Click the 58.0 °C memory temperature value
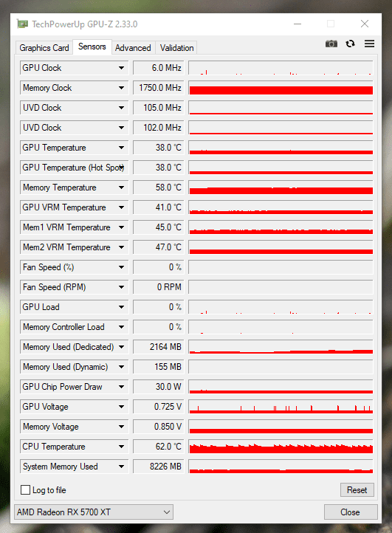392x533 pixels. click(x=159, y=188)
